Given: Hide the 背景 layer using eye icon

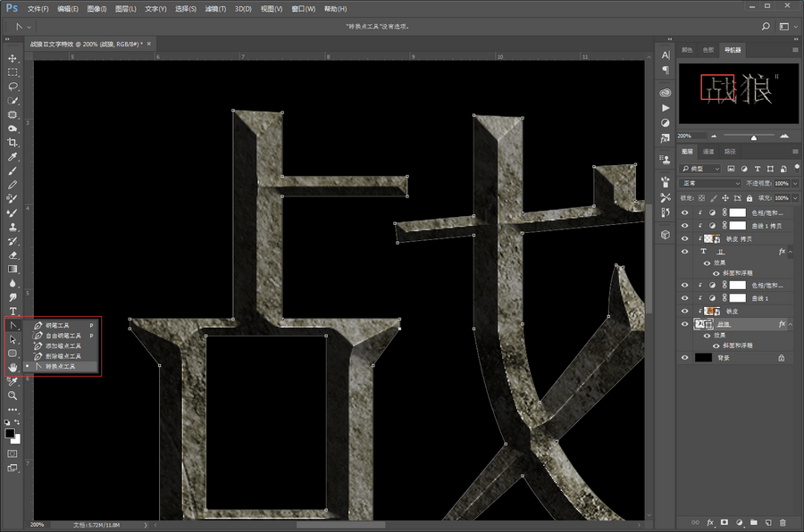Looking at the screenshot, I should (684, 357).
